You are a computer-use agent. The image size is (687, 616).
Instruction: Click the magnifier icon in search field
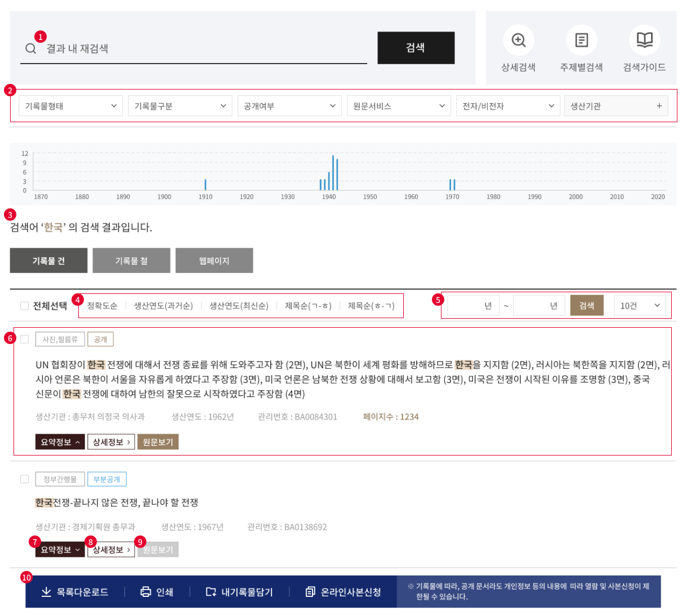click(x=31, y=49)
